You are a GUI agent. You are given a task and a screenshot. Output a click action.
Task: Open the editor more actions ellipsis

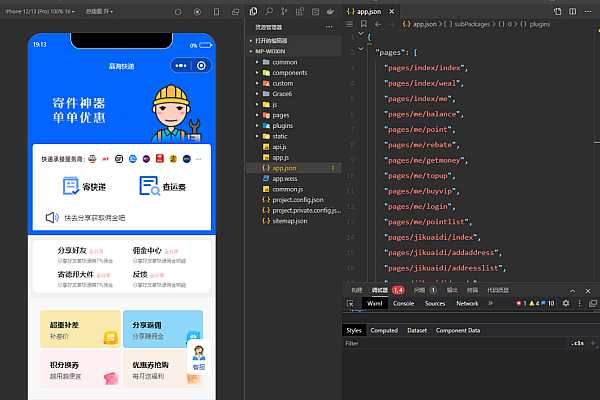(588, 11)
